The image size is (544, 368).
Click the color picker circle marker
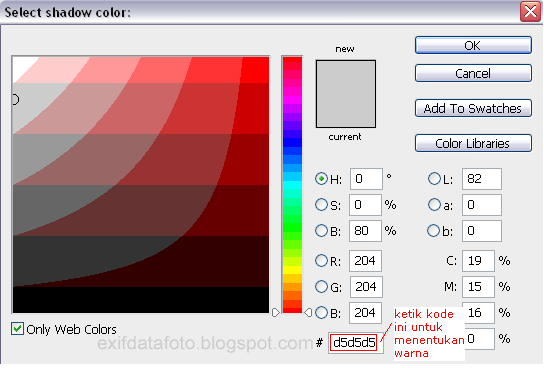click(x=15, y=100)
